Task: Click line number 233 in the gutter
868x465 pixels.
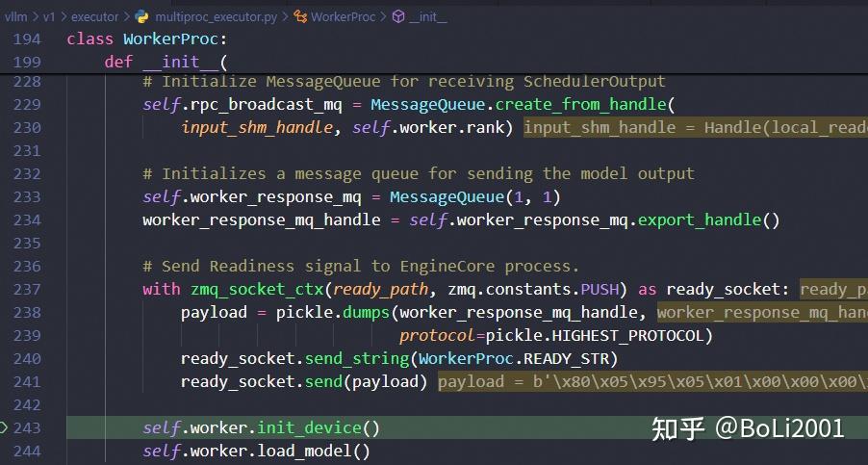Action: [x=27, y=197]
